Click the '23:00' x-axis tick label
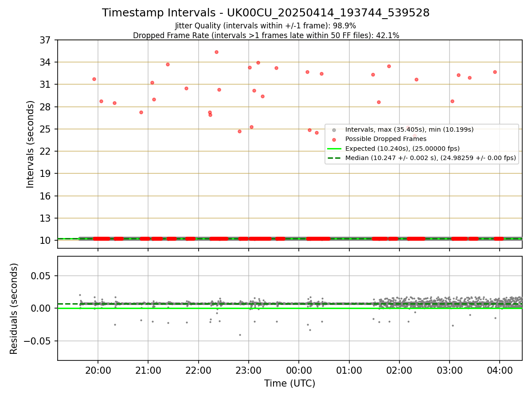The image size is (532, 399). tap(248, 371)
